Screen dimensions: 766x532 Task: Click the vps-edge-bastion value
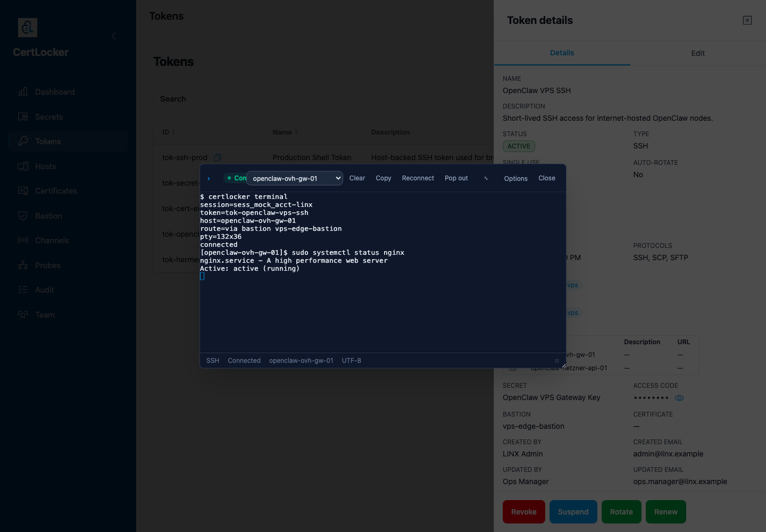point(534,426)
